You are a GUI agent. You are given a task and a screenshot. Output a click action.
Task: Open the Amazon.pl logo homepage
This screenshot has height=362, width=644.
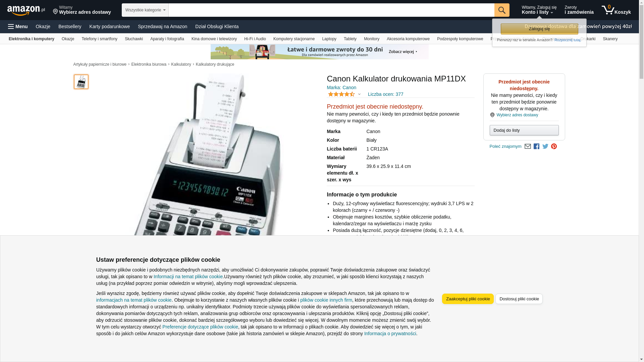click(26, 10)
